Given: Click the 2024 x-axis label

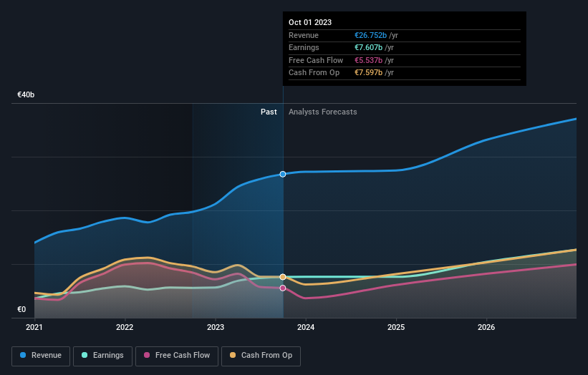Looking at the screenshot, I should pos(306,328).
